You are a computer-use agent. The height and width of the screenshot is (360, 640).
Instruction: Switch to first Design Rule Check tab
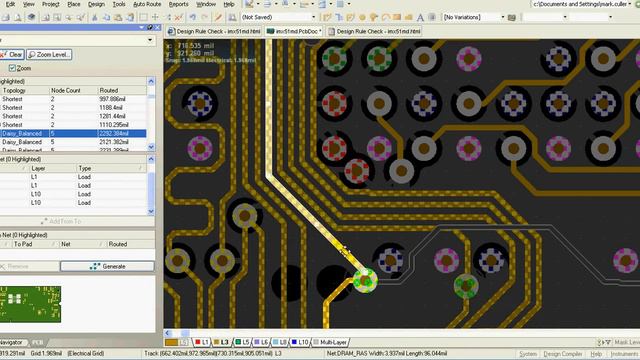(214, 31)
